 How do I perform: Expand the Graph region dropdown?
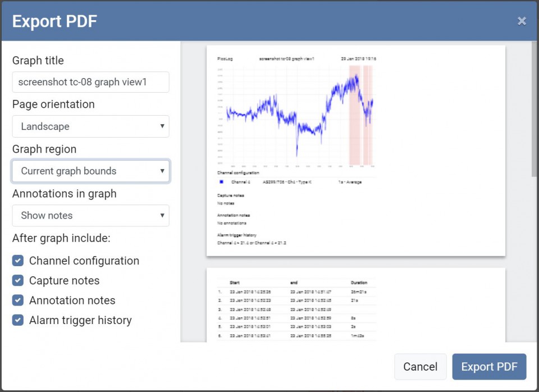[90, 171]
